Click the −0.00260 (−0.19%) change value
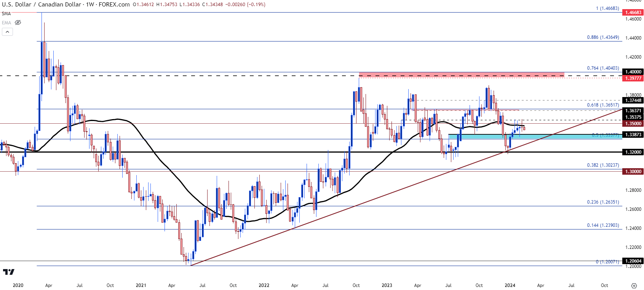Image resolution: width=644 pixels, height=290 pixels. tap(245, 5)
